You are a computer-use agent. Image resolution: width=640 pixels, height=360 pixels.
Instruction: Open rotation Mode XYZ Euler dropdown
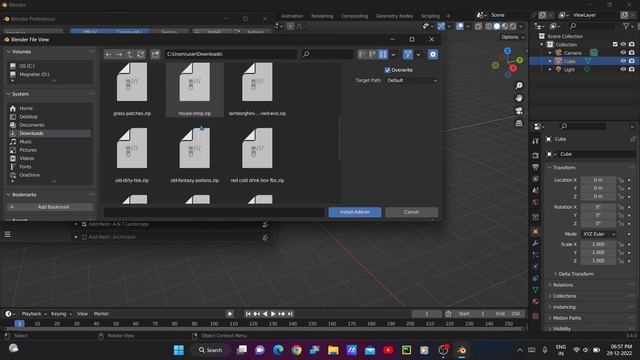pyautogui.click(x=598, y=234)
